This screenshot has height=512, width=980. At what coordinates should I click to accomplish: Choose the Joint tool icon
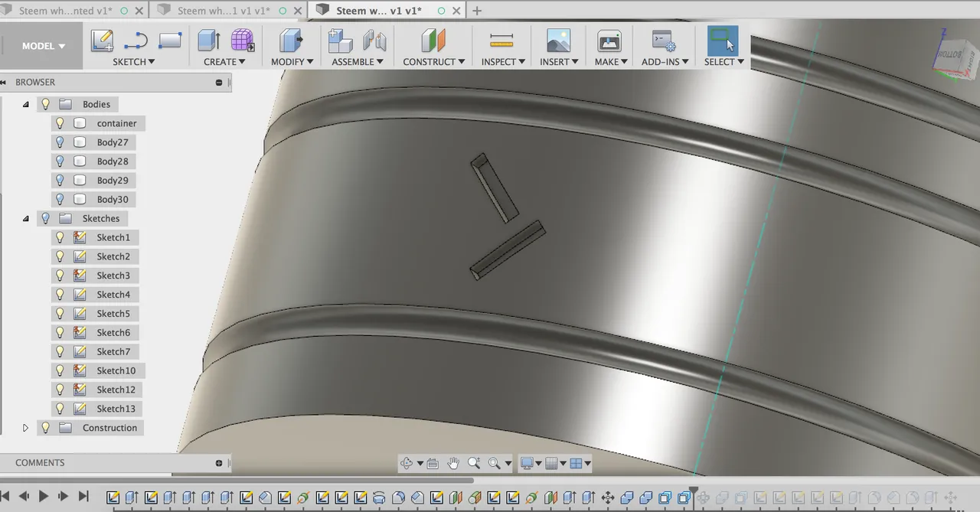tap(374, 41)
